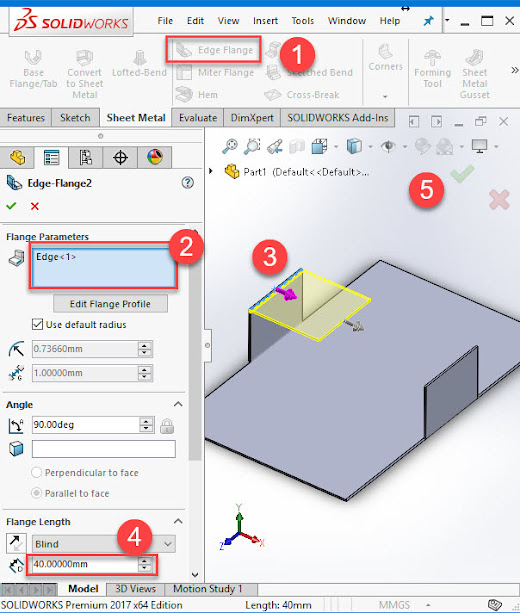This screenshot has height=613, width=520.
Task: Open the PropertyManager tab icon
Action: (52, 158)
